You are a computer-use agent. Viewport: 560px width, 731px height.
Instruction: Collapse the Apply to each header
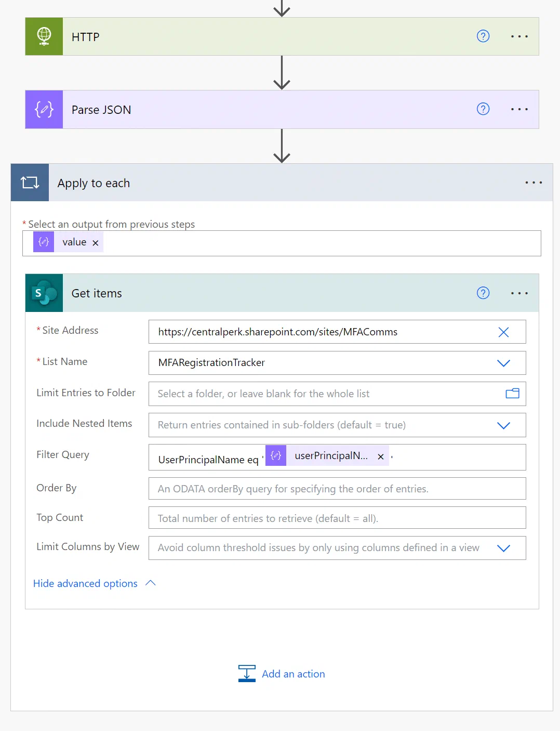tap(282, 182)
